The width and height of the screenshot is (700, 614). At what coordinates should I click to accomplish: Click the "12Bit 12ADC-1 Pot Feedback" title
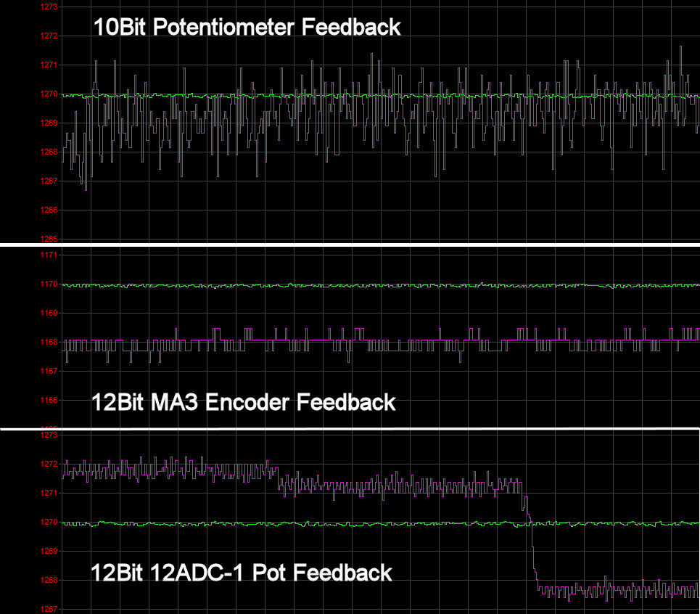[241, 573]
